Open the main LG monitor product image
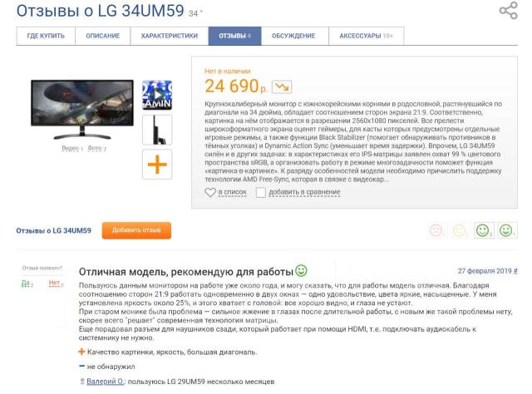Image resolution: width=532 pixels, height=394 pixels. click(82, 109)
